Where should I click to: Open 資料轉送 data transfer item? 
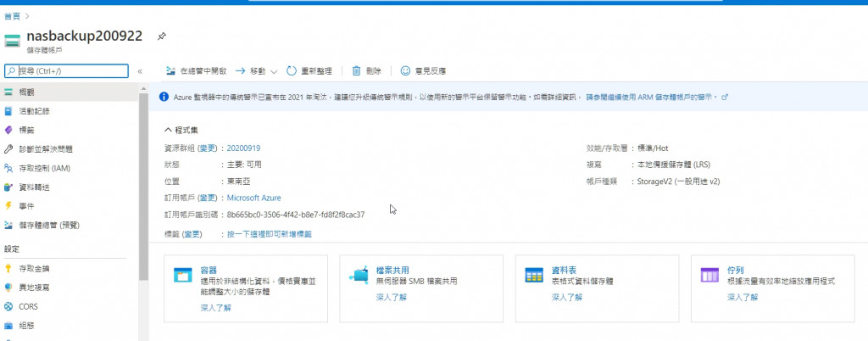pos(69,187)
